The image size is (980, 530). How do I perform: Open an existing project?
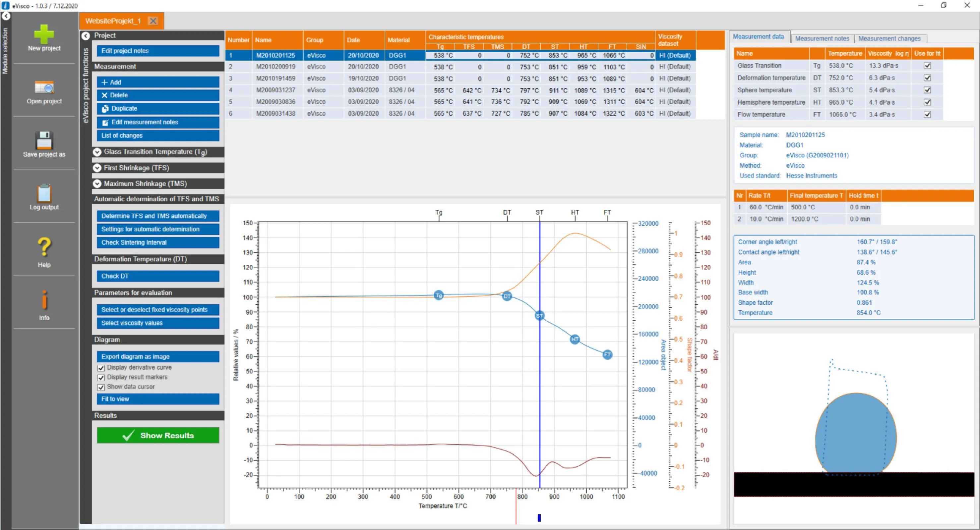tap(44, 91)
